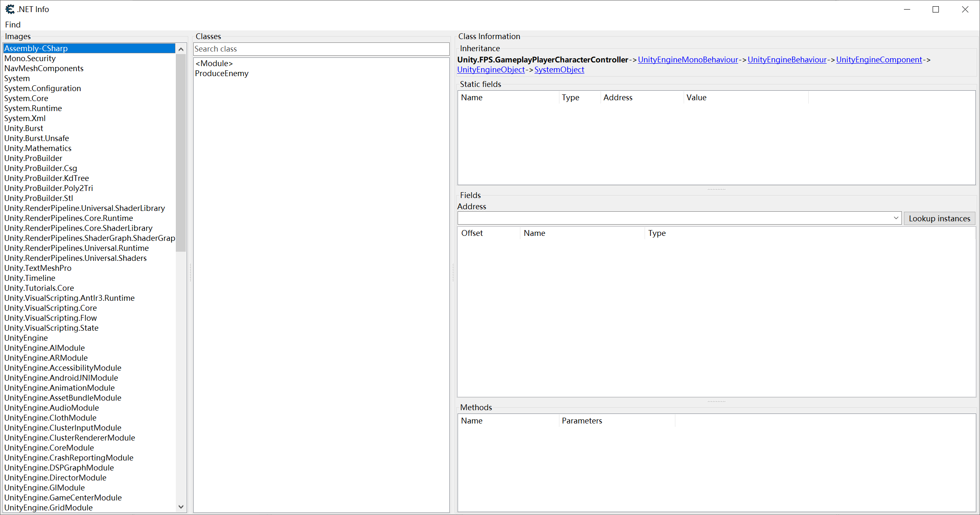Click the Images list scrollbar thumb

pos(181,152)
